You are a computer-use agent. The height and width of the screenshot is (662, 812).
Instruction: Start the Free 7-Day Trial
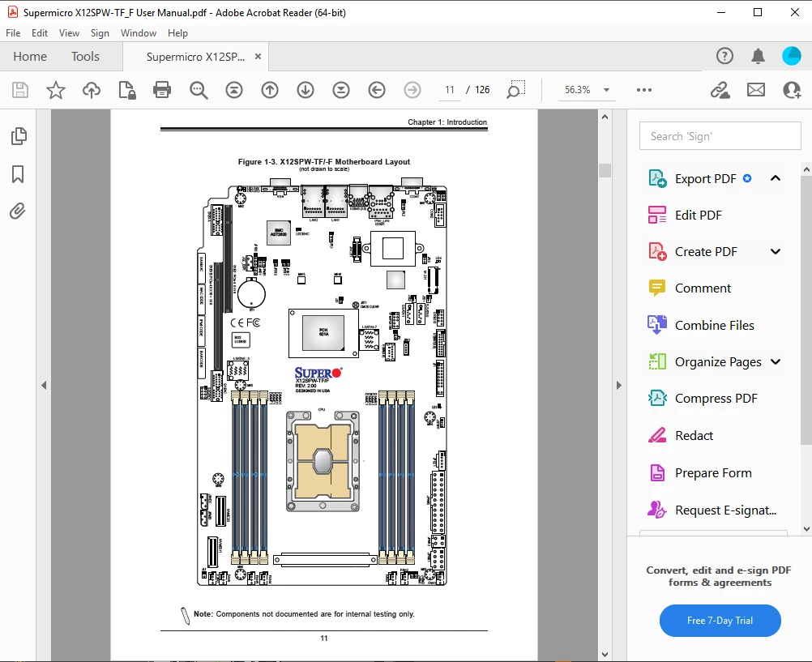coord(720,621)
